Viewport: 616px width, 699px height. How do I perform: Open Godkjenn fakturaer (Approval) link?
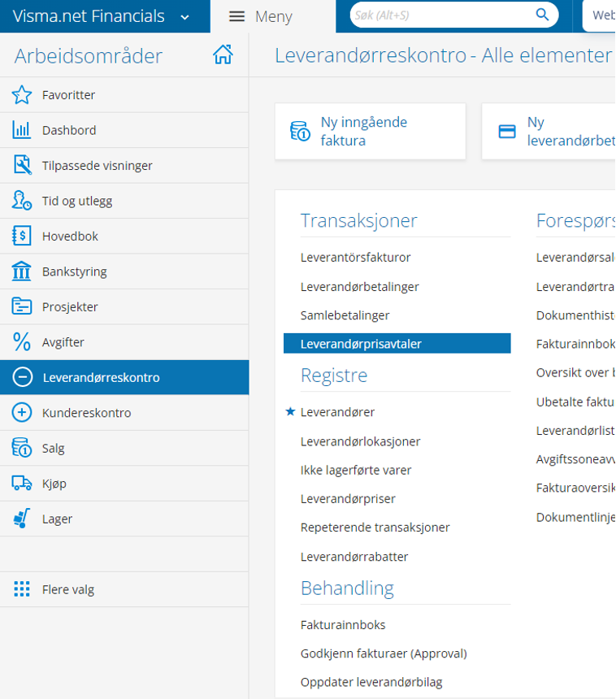pos(384,653)
